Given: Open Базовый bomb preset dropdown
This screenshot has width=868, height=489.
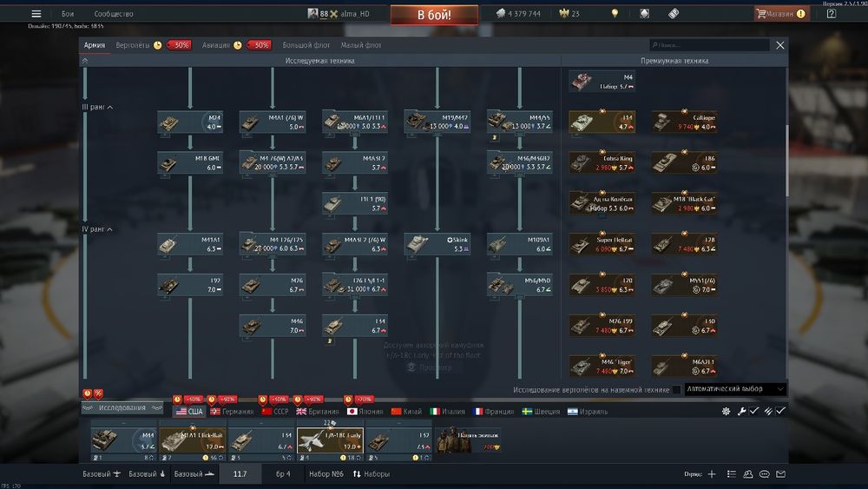Looking at the screenshot, I should tap(148, 474).
